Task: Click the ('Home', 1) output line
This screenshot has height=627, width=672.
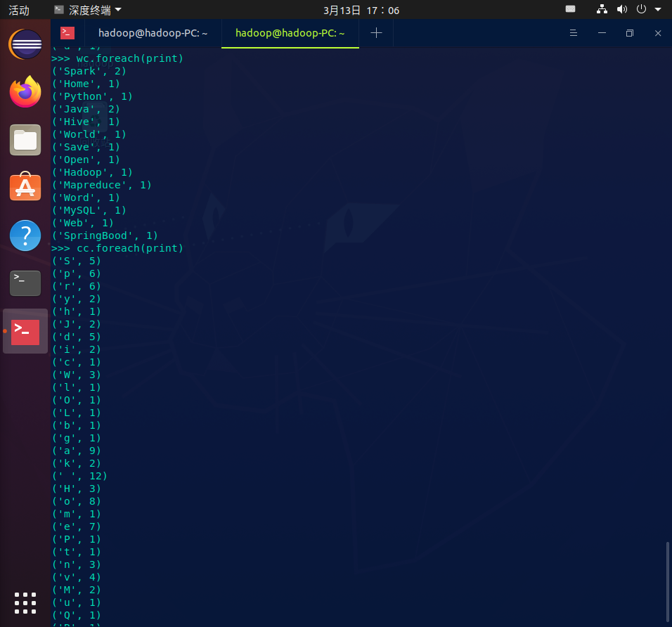Action: click(x=86, y=84)
